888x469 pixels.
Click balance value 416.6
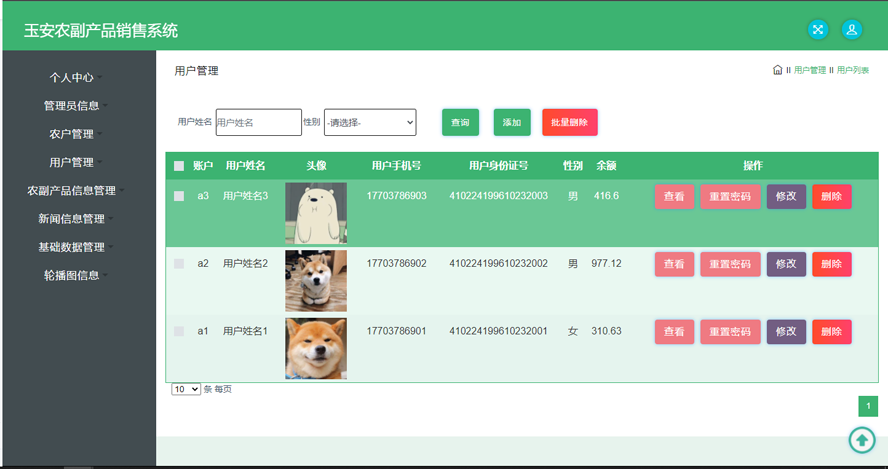[x=606, y=196]
